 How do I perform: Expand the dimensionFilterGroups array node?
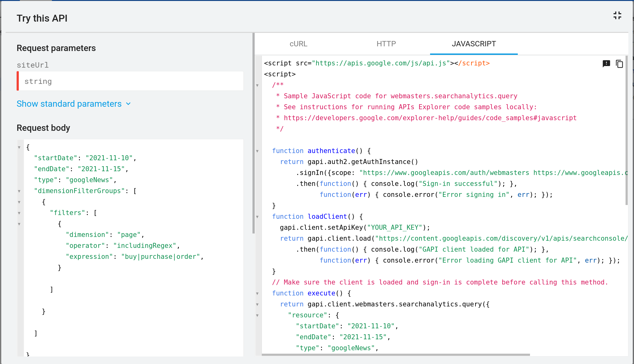(20, 191)
